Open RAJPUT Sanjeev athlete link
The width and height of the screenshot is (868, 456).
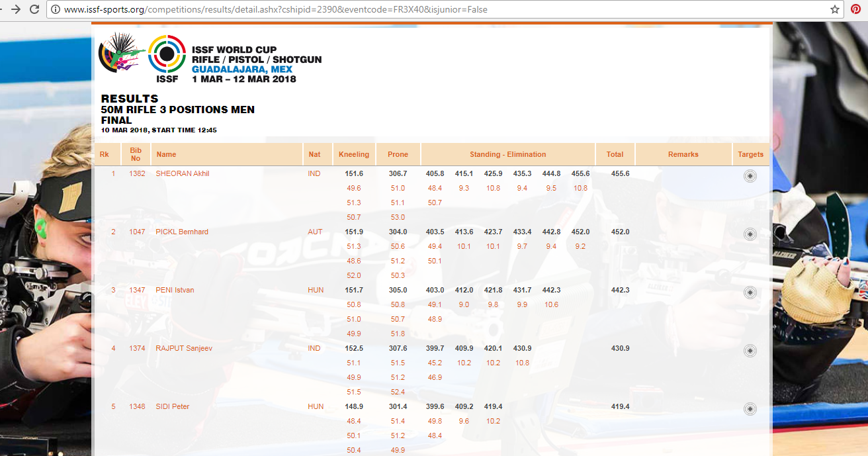point(183,348)
